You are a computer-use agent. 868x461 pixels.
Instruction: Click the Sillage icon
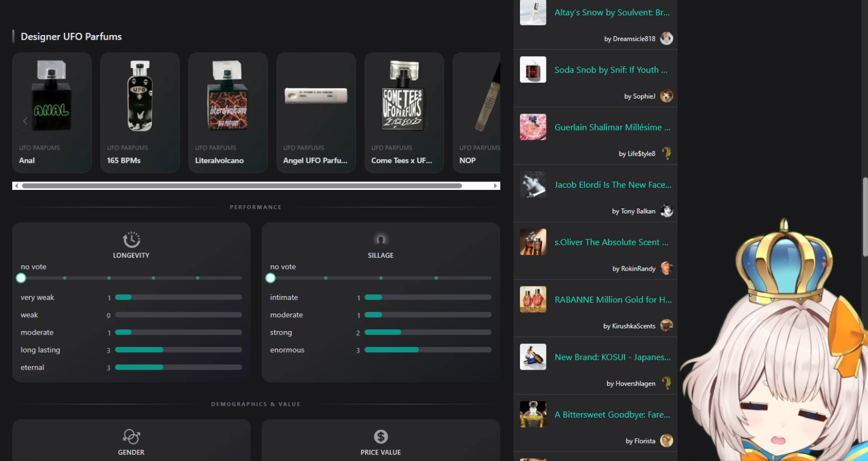[380, 239]
